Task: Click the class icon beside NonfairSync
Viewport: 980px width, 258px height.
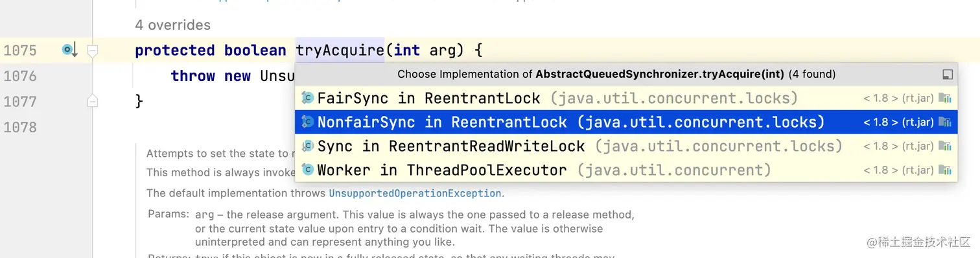Action: click(x=308, y=123)
